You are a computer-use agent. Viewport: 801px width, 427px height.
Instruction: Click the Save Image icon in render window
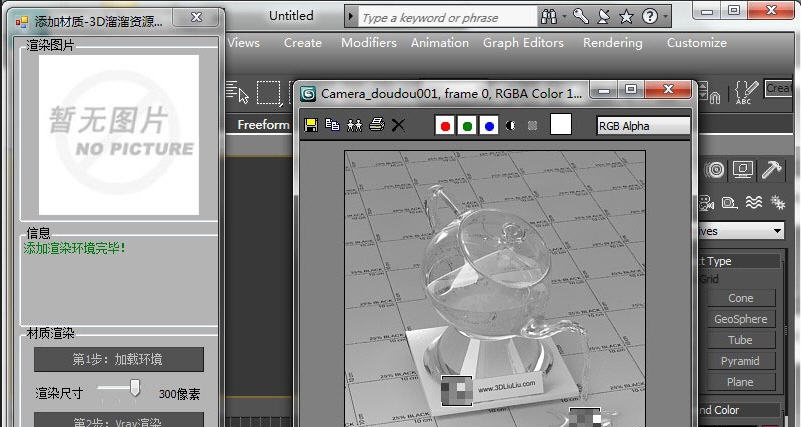click(311, 125)
